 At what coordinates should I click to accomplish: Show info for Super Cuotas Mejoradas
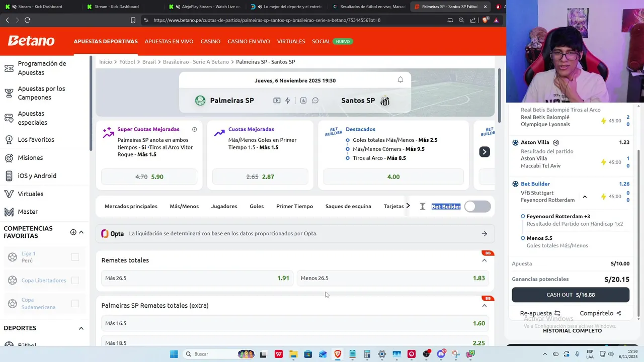pos(195,129)
